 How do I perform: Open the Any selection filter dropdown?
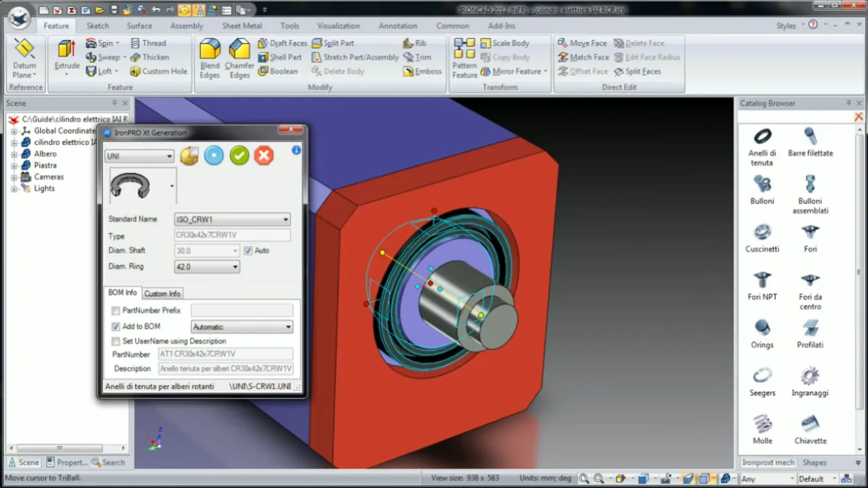click(x=766, y=479)
